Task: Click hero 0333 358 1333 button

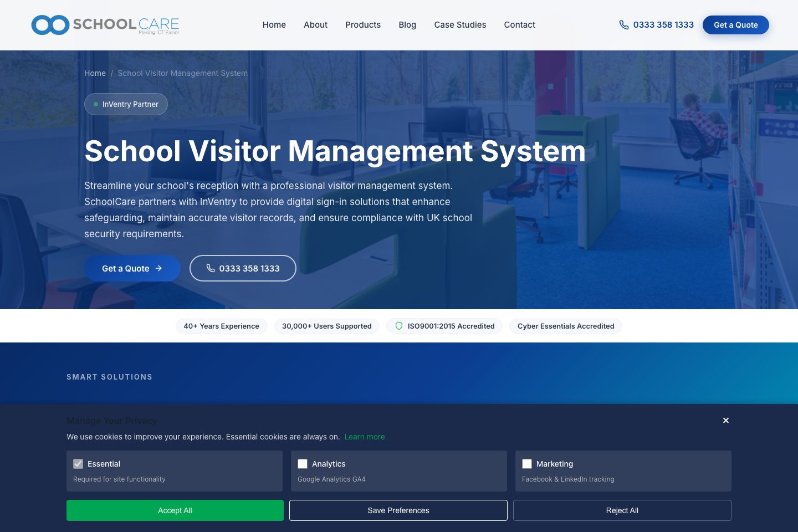Action: pos(243,268)
